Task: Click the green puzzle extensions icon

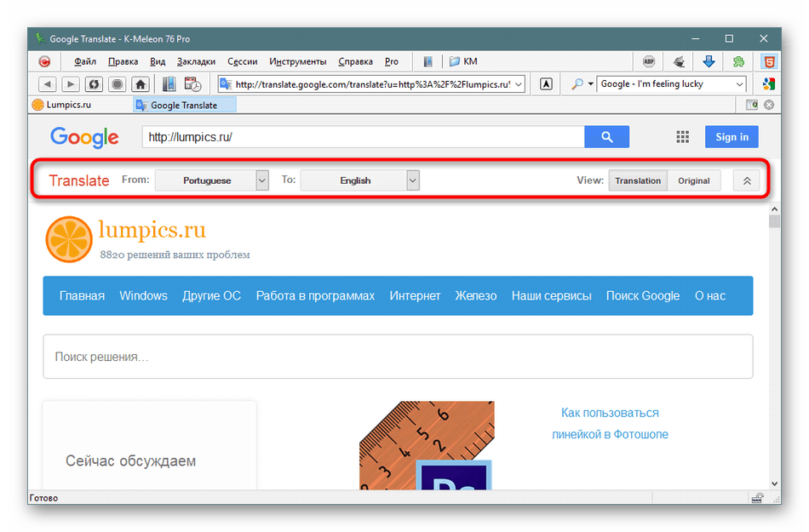Action: pos(739,62)
